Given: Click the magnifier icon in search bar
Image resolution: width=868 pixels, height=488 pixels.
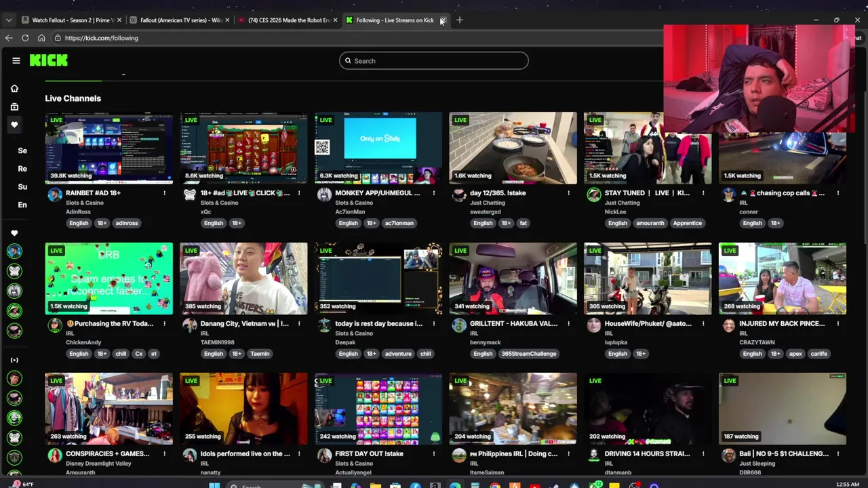Looking at the screenshot, I should (348, 61).
